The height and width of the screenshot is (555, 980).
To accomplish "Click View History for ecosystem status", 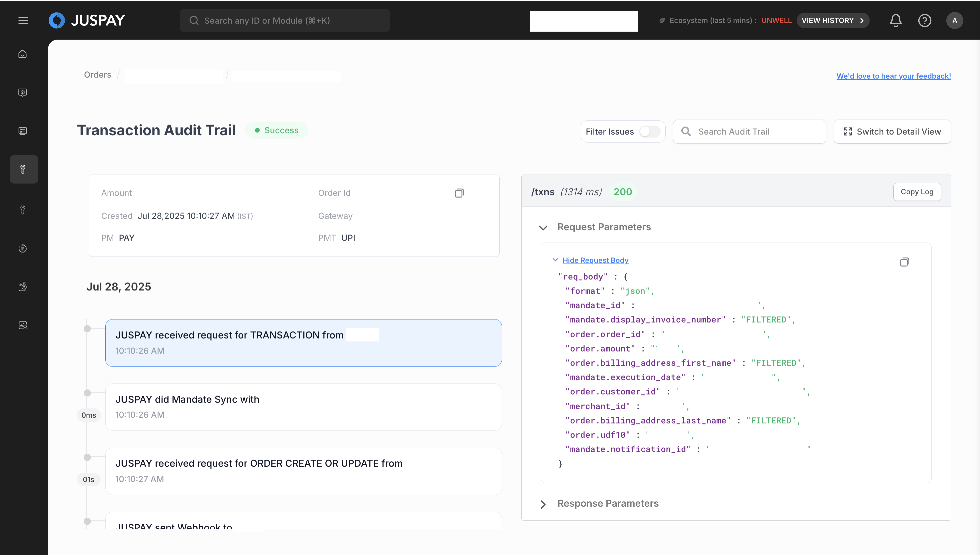I will pos(832,21).
